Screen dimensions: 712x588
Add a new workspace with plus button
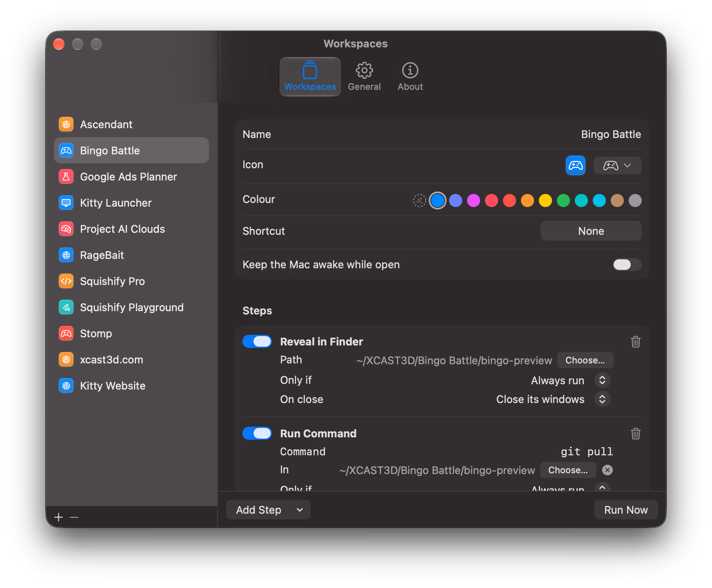(x=59, y=517)
